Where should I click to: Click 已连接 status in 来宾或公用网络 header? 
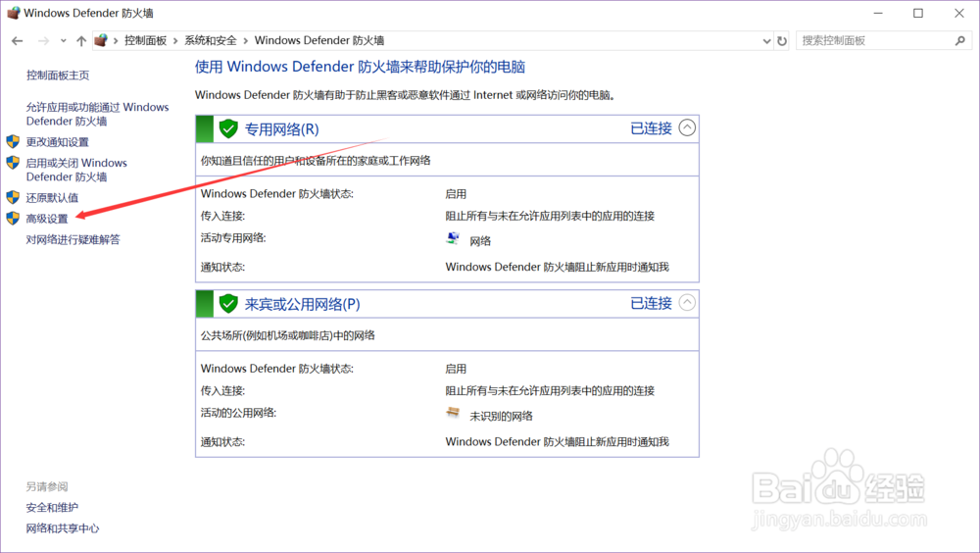pos(652,304)
